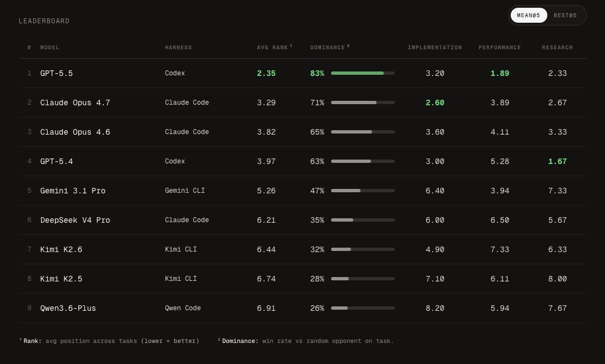Click the 35% dominance value for DeepSeek V4 Pro
Viewport: 605px width, 364px height.
(317, 220)
